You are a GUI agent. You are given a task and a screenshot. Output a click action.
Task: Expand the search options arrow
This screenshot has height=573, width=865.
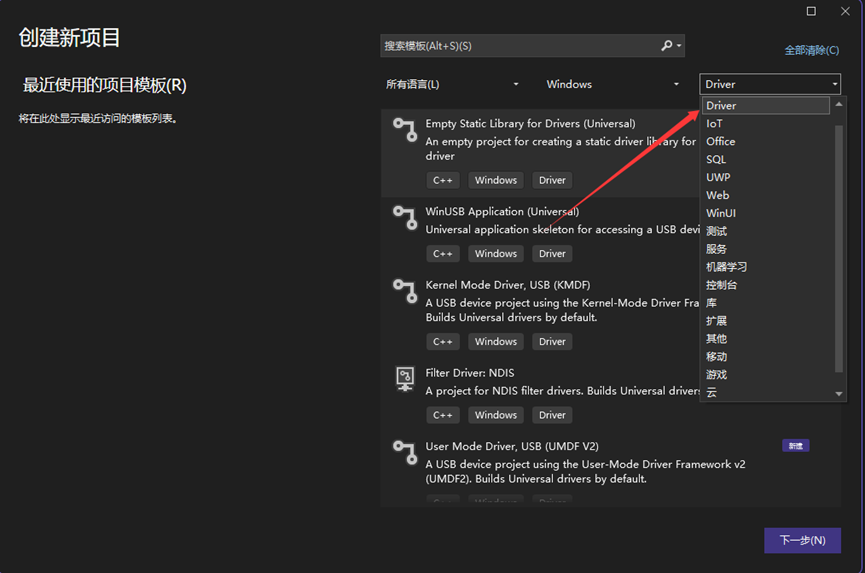coord(679,46)
